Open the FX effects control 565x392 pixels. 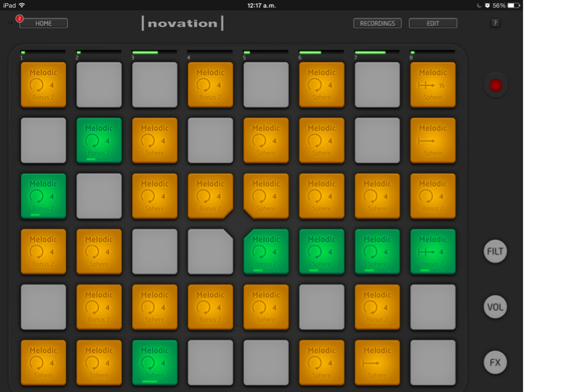click(495, 362)
